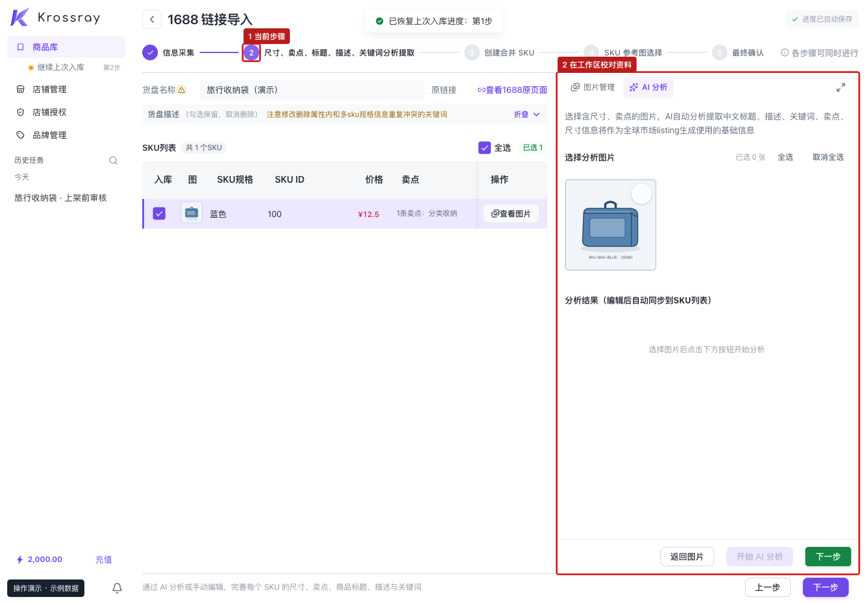
Task: Click the 货盘名称 input field
Action: coord(312,90)
